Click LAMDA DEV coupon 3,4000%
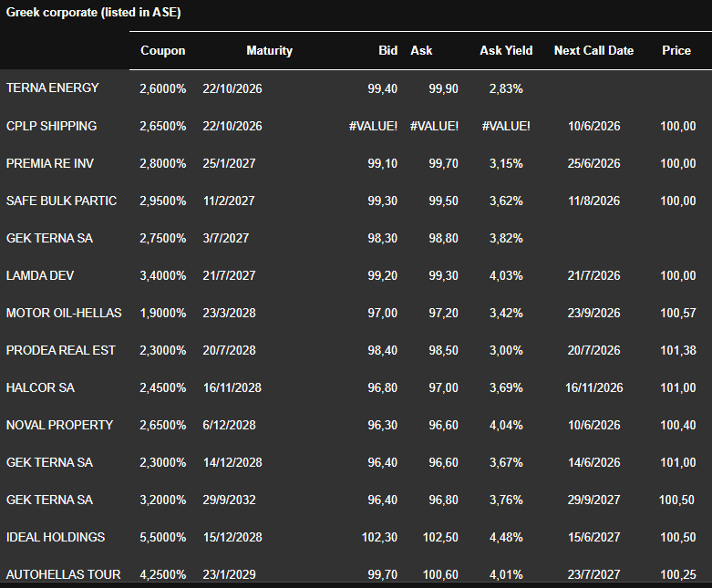This screenshot has height=588, width=712. [x=162, y=275]
